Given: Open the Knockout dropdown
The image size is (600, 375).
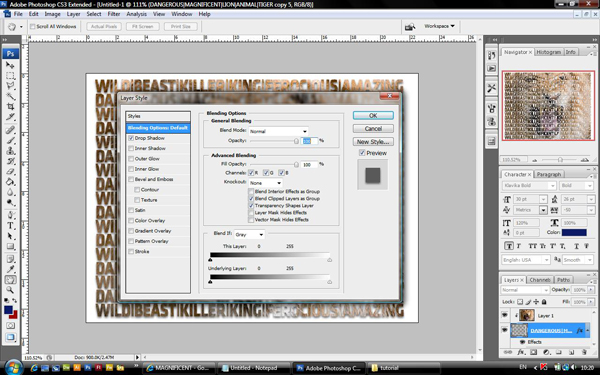Looking at the screenshot, I should 266,183.
